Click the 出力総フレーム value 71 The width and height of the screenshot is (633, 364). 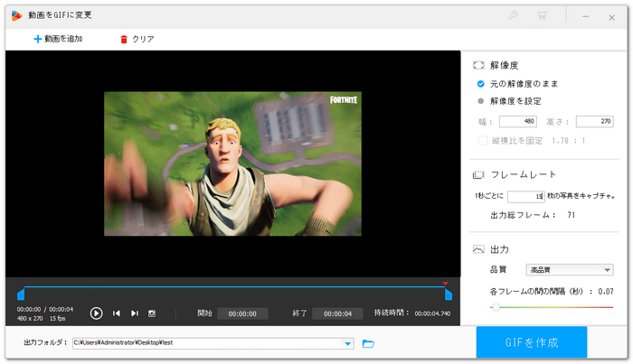[x=571, y=215]
